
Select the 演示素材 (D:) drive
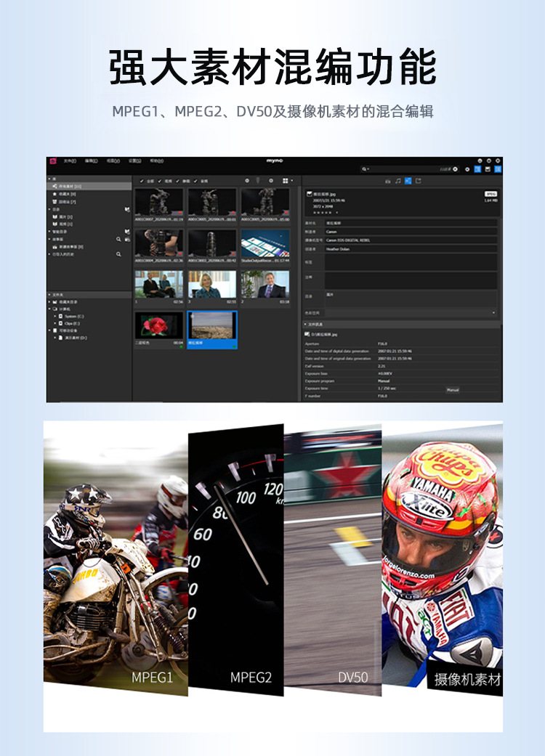pyautogui.click(x=73, y=338)
